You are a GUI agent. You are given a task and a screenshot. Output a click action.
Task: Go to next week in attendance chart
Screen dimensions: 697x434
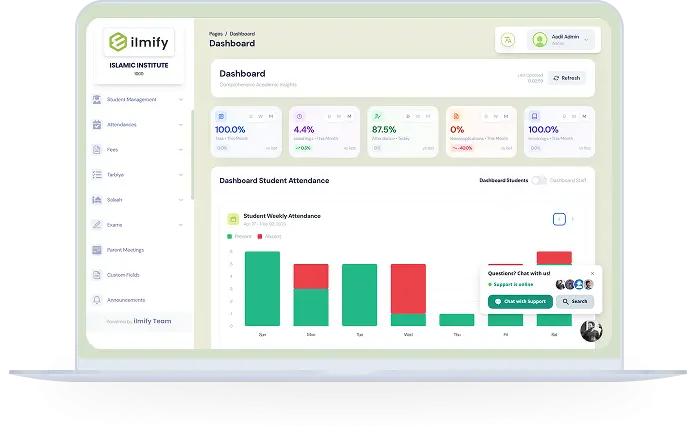click(572, 219)
